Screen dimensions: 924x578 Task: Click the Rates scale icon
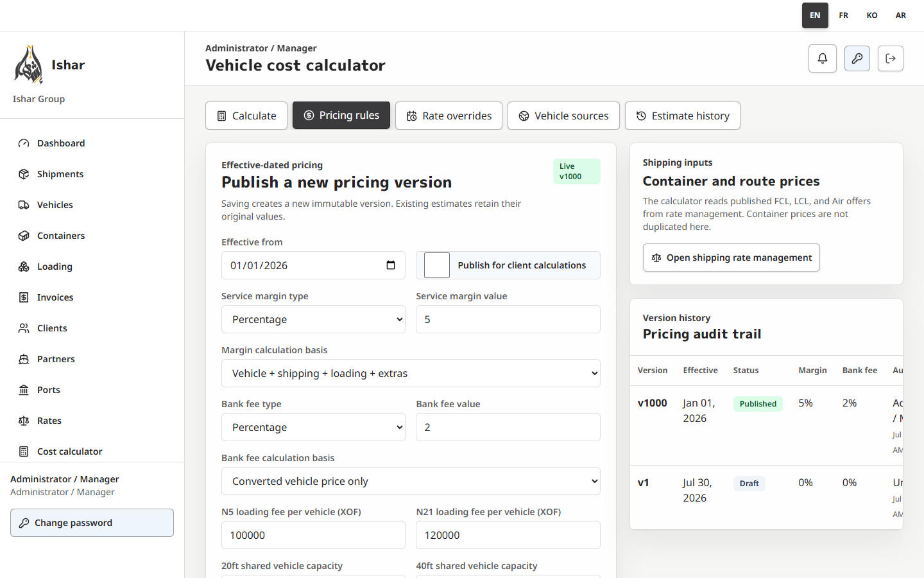24,421
